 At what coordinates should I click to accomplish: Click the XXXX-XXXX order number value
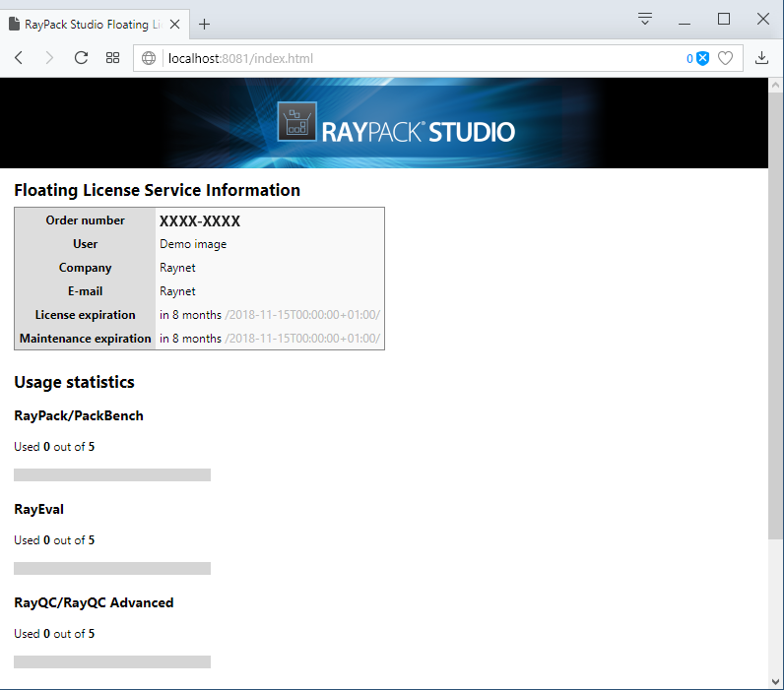200,220
